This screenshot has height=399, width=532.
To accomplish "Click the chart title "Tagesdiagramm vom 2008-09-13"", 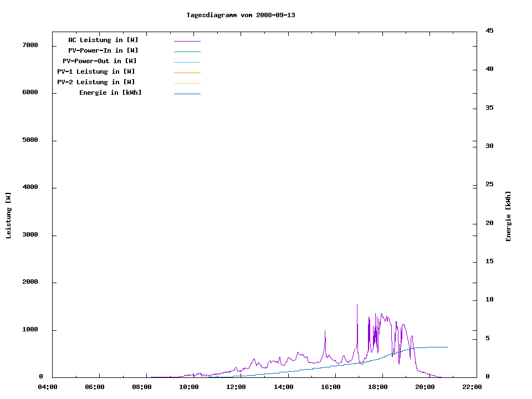I will (x=241, y=15).
